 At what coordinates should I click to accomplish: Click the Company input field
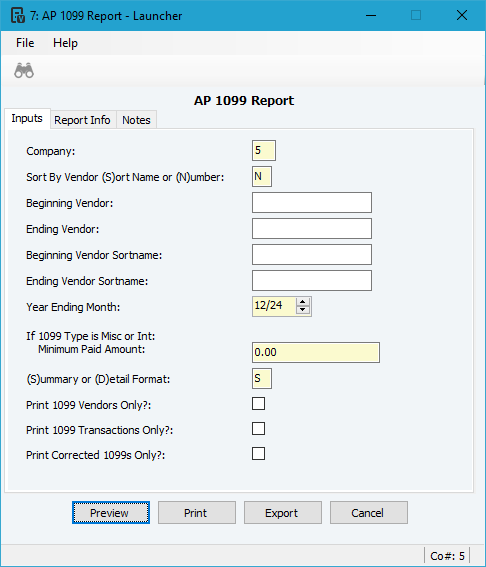tap(264, 150)
